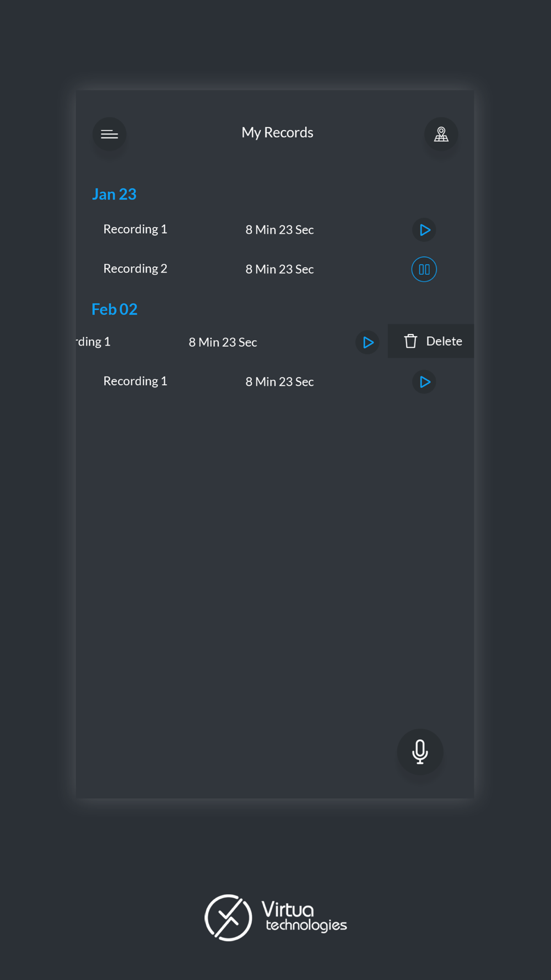Start a new recording with microphone button

coord(420,752)
